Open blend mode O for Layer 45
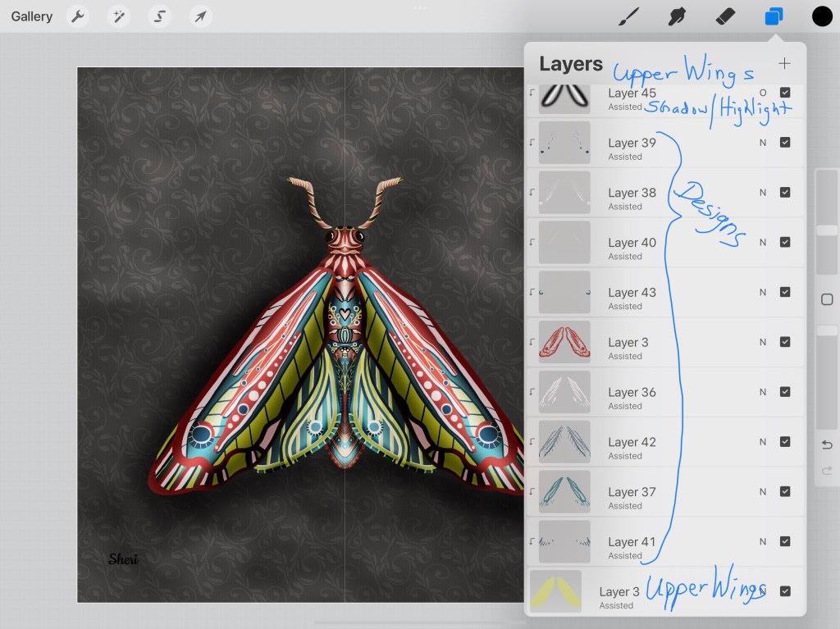This screenshot has height=629, width=840. (763, 93)
